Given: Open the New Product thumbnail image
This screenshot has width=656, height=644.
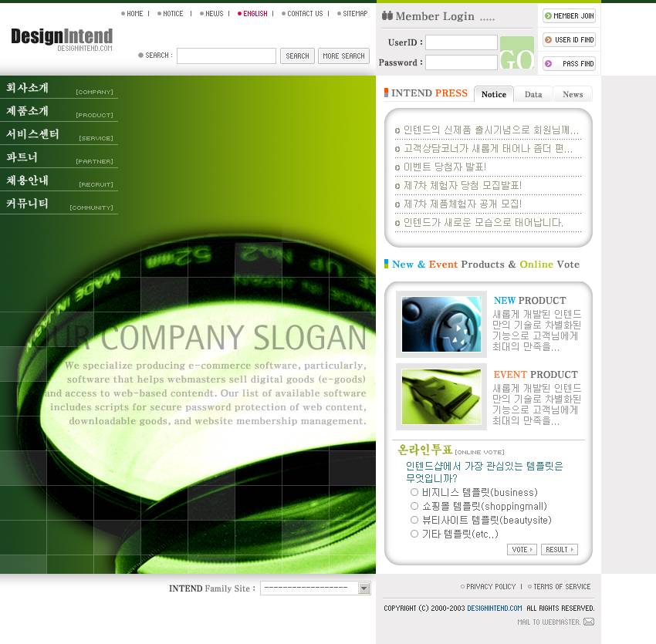Looking at the screenshot, I should tap(441, 324).
